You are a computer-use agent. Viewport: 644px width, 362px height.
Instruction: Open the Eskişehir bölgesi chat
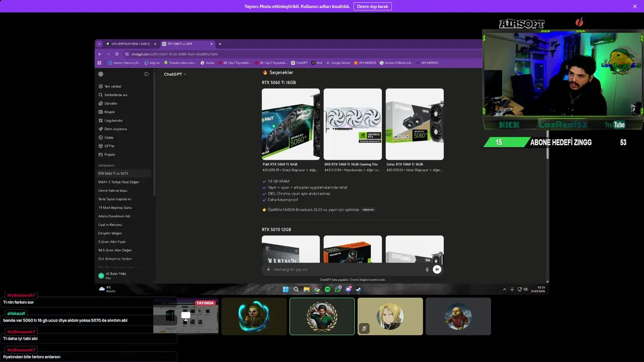[x=124, y=233]
